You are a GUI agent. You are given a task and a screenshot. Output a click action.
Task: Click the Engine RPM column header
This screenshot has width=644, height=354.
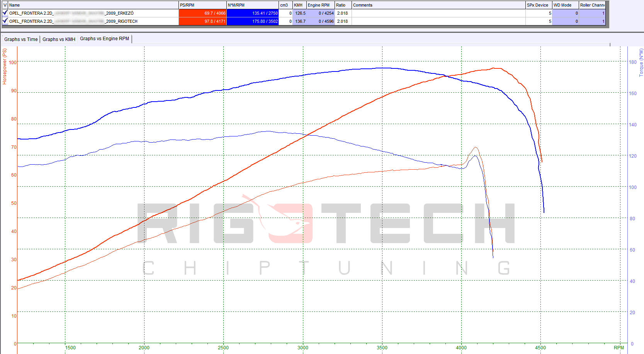click(321, 5)
